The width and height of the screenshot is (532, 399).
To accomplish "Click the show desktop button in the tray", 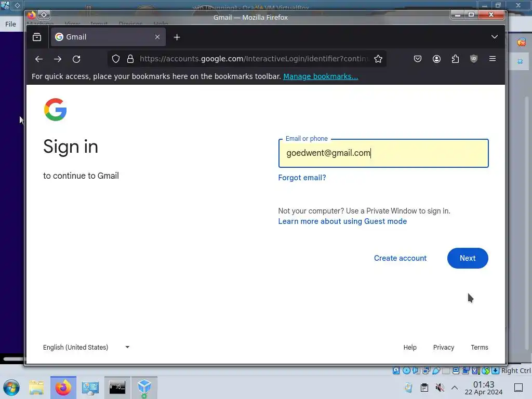I will (518, 388).
